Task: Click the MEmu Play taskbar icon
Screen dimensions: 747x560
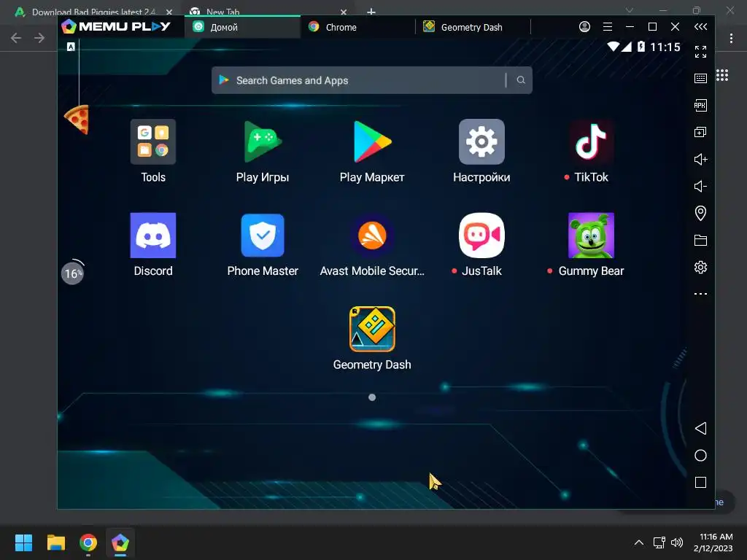Action: pyautogui.click(x=120, y=542)
